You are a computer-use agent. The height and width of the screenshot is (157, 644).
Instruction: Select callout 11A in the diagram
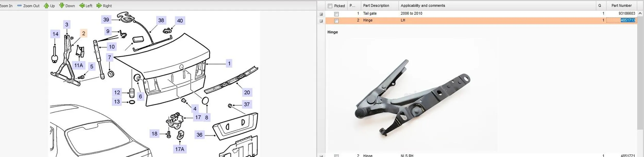click(79, 65)
